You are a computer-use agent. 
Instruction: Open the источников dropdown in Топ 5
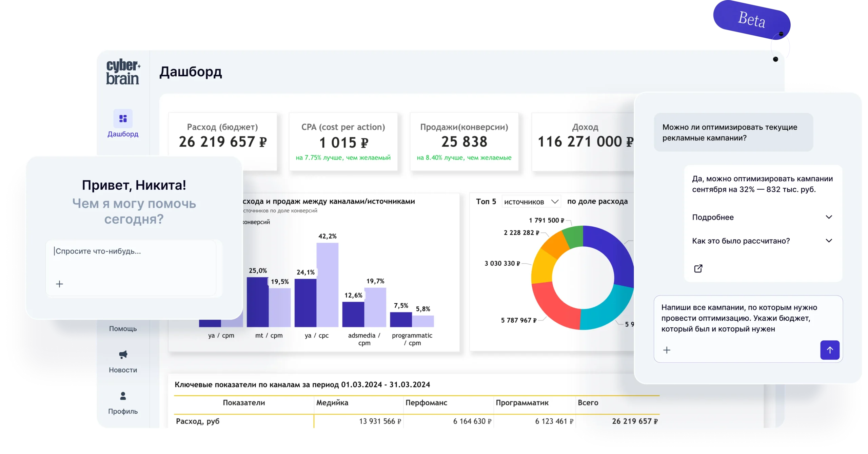click(531, 202)
